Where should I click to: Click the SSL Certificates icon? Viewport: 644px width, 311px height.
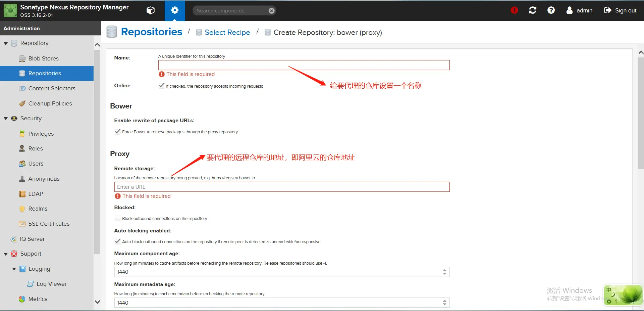[22, 224]
